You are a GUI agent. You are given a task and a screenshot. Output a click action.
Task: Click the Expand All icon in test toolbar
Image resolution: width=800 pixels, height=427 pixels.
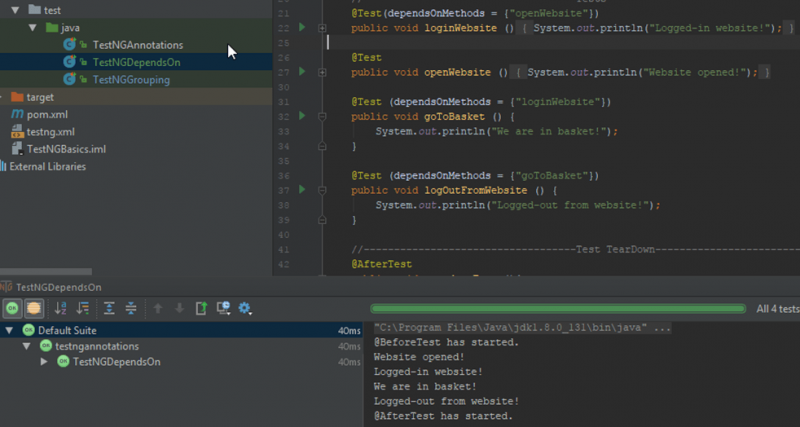click(x=110, y=308)
